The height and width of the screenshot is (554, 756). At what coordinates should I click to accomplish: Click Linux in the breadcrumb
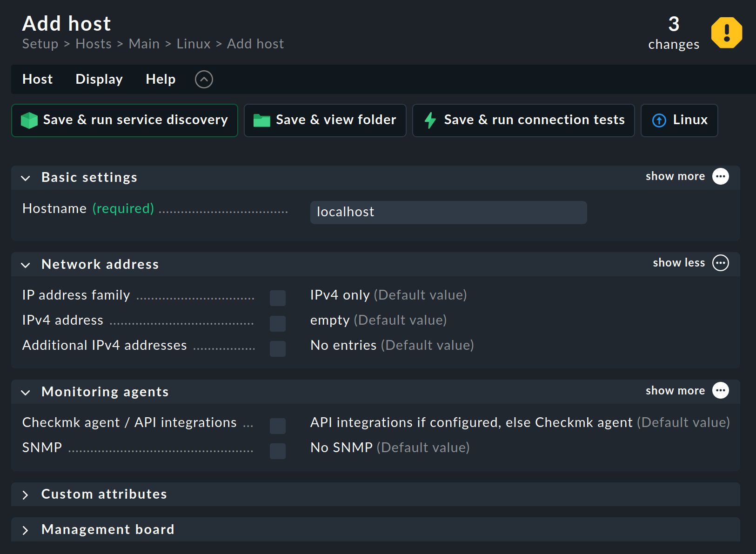194,44
